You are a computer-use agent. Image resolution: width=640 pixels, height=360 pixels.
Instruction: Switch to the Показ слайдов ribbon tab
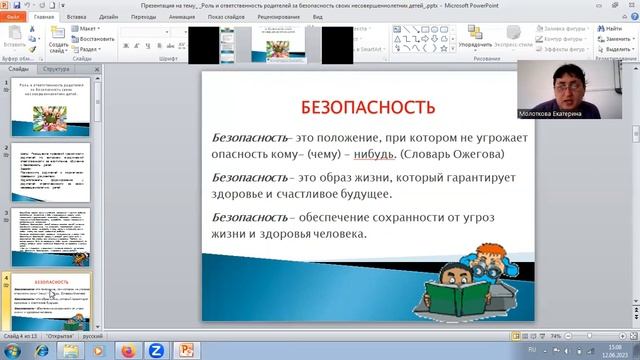click(x=226, y=17)
